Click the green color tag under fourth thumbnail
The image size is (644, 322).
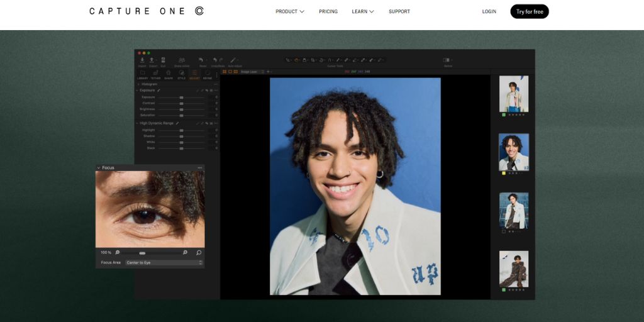pos(504,289)
